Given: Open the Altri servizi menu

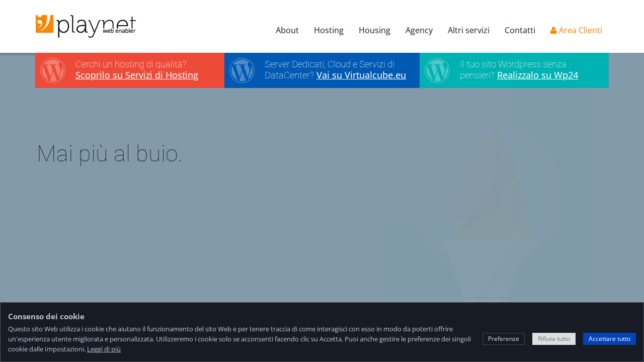Looking at the screenshot, I should coord(468,30).
